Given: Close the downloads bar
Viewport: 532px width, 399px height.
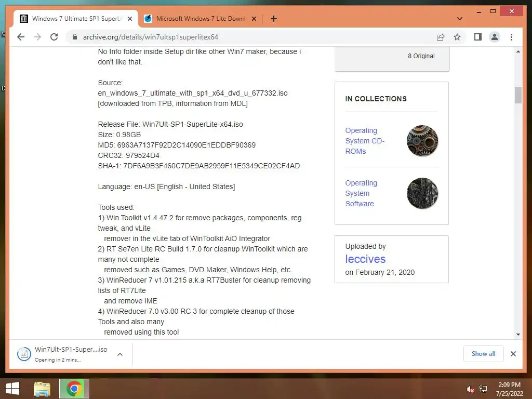Looking at the screenshot, I should [513, 354].
